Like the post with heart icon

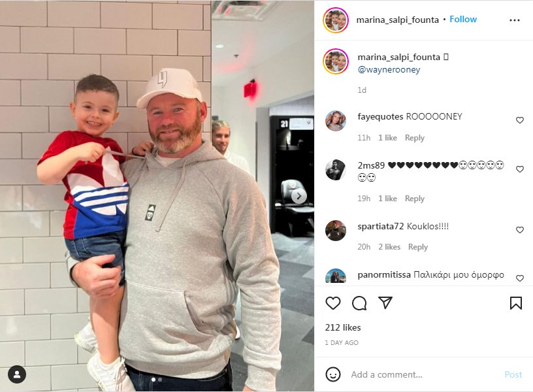(332, 303)
